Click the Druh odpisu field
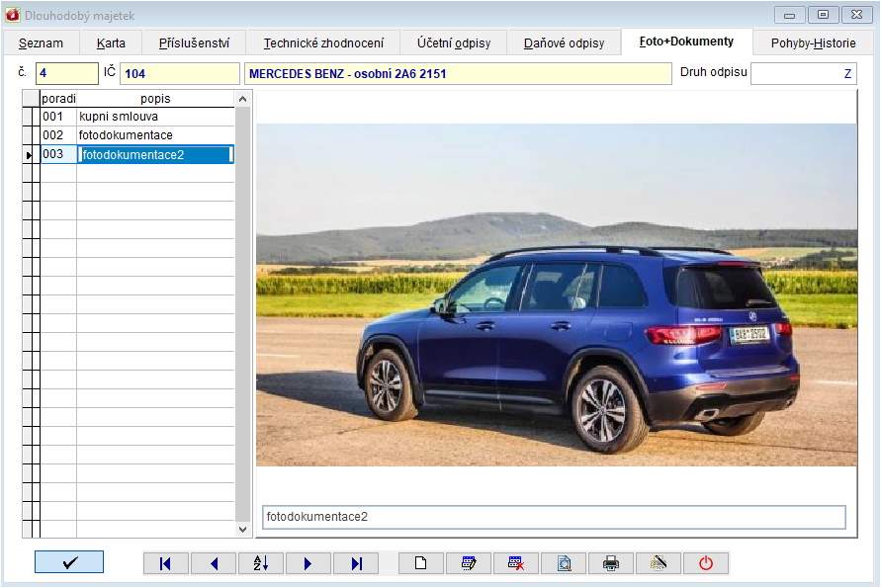 pos(804,73)
